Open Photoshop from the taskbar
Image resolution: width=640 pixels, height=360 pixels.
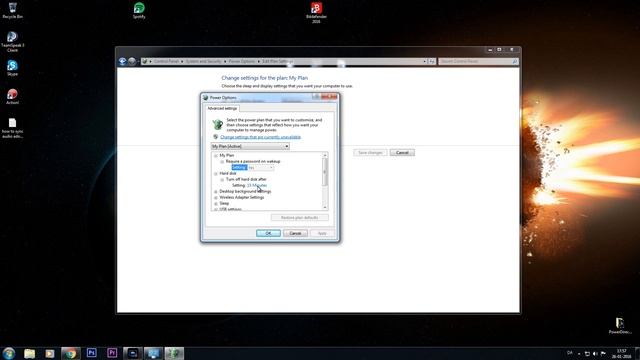(x=92, y=353)
